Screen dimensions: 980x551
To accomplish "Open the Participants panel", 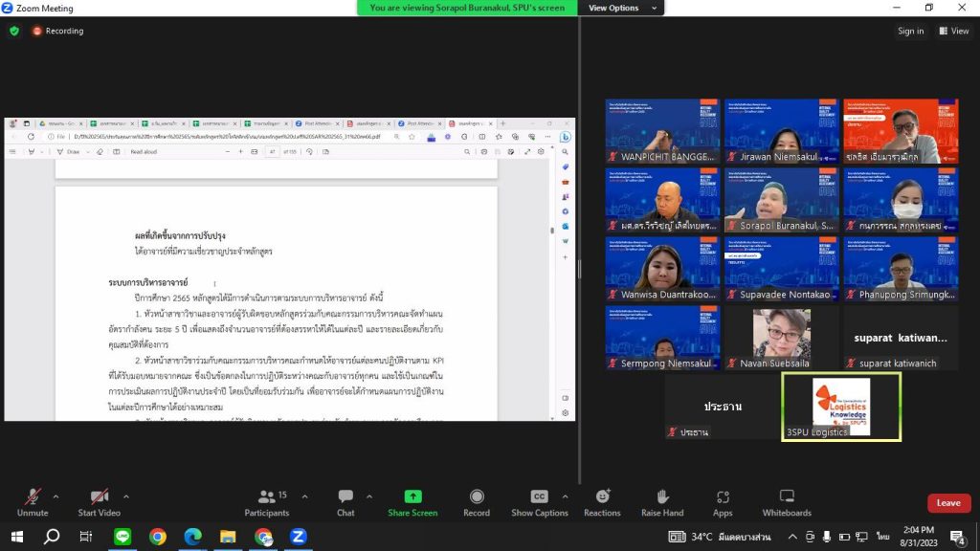I will tap(268, 503).
